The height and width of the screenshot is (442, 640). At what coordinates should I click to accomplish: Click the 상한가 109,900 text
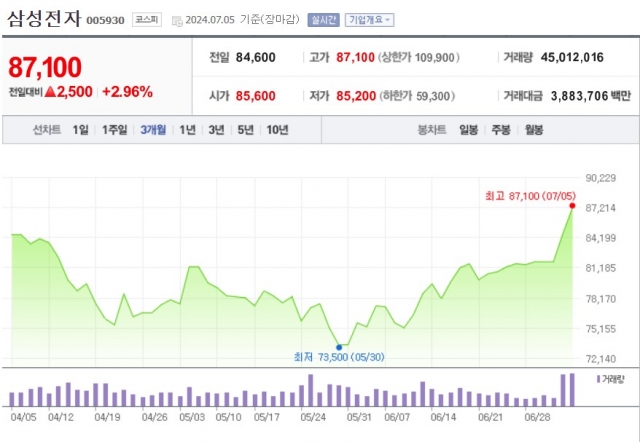coord(419,58)
